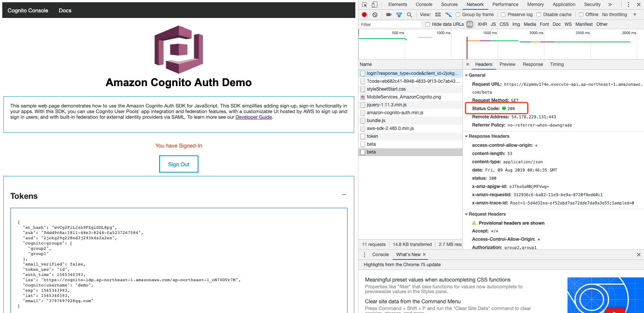644x313 pixels.
Task: Open the Application tab
Action: coord(564,4)
